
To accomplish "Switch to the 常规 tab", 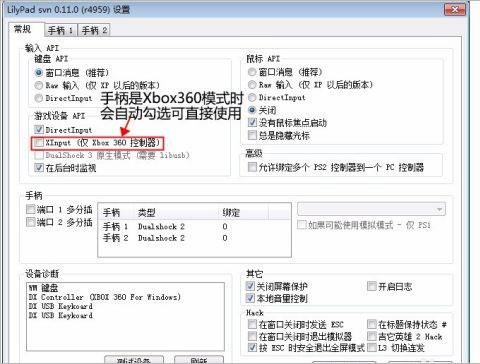I will [25, 29].
